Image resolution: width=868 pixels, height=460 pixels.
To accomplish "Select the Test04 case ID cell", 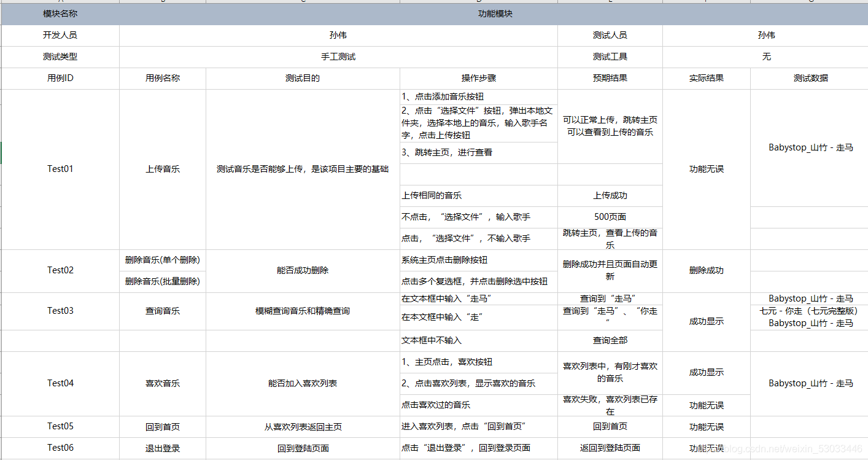I will [x=60, y=384].
